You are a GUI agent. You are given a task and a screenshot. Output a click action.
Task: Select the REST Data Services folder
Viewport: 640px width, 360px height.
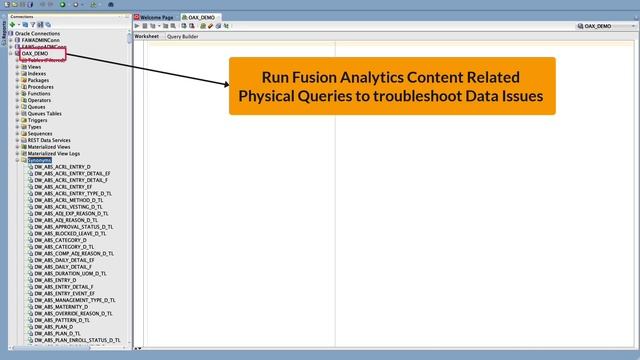click(49, 140)
